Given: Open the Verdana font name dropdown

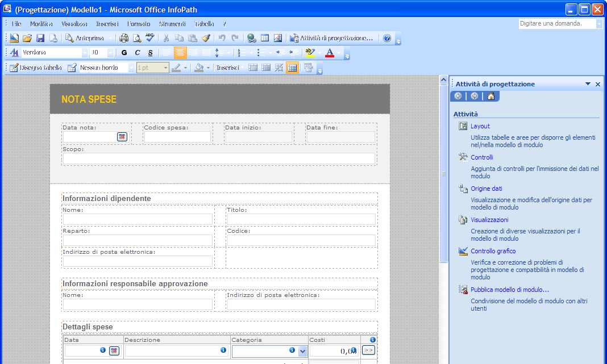Looking at the screenshot, I should [x=85, y=53].
